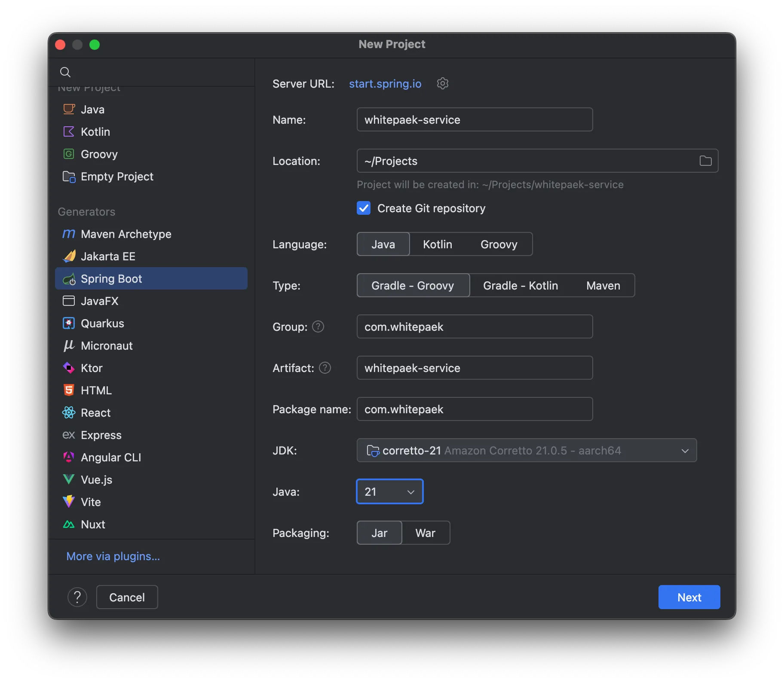
Task: Choose Gradle - Groovy build type
Action: pos(413,285)
